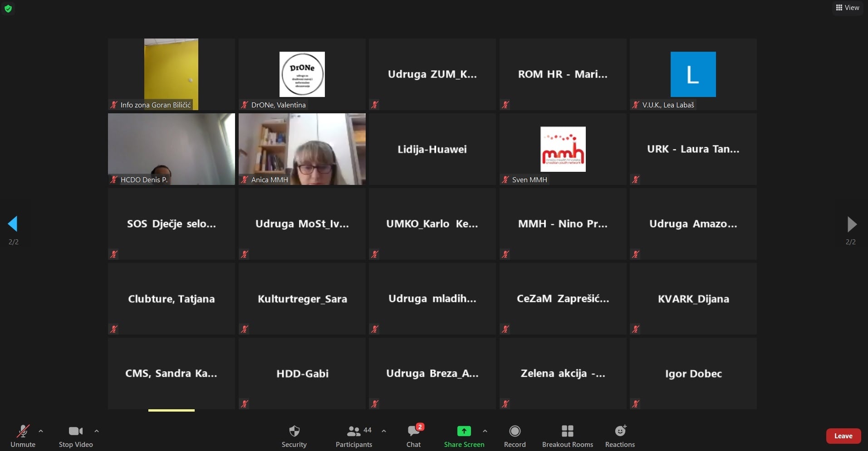Select the CMS, Sandra Ka... tile
This screenshot has width=868, height=451.
tap(172, 373)
